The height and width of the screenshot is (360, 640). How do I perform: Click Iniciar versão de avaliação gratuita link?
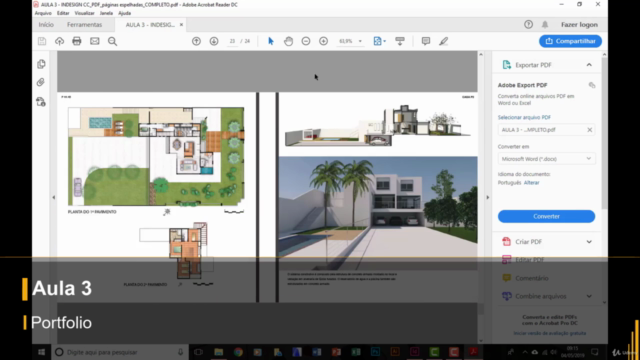(549, 333)
